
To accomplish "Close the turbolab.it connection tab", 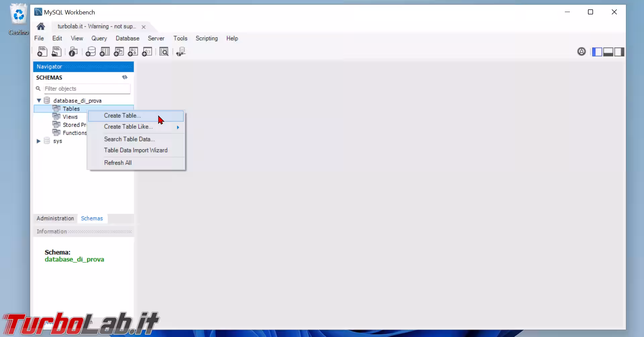I will (144, 27).
